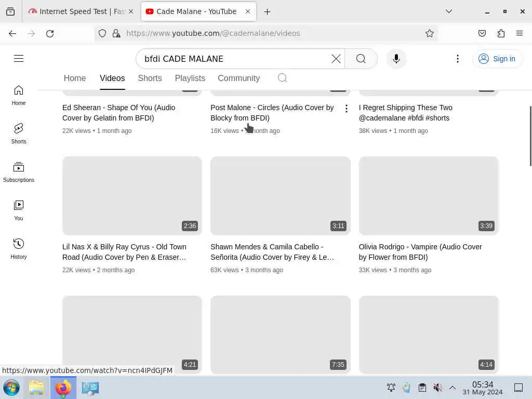Open Subscriptions in sidebar

[19, 172]
